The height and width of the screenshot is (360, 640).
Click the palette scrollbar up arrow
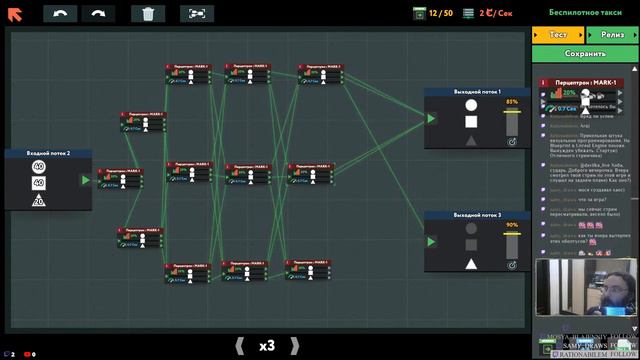(635, 69)
